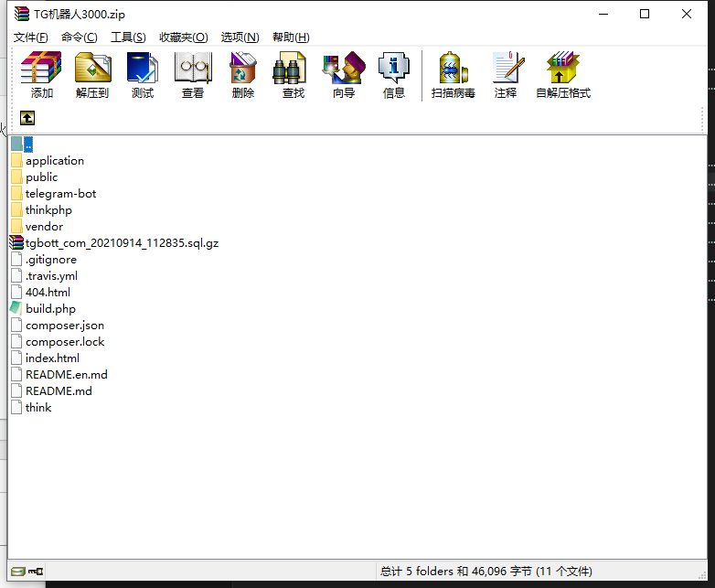Select the public folder icon
This screenshot has height=588, width=715.
[16, 177]
